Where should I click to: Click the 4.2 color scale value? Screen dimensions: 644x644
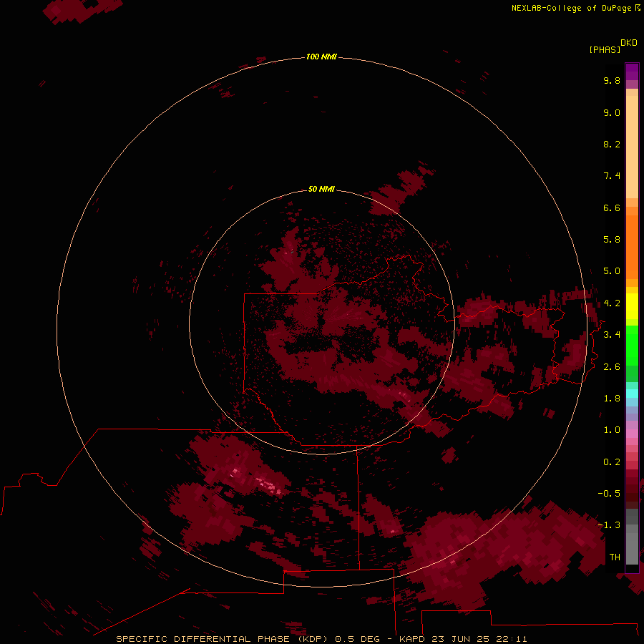(612, 303)
